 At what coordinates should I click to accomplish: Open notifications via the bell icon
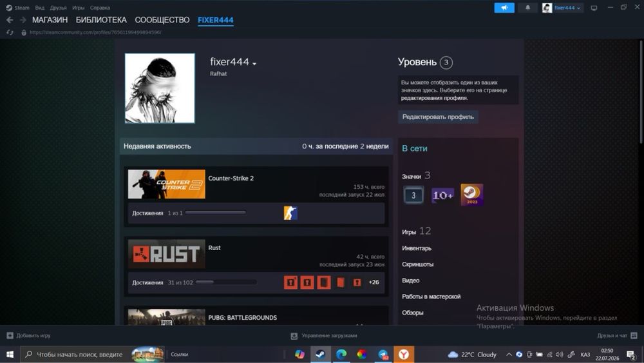528,8
